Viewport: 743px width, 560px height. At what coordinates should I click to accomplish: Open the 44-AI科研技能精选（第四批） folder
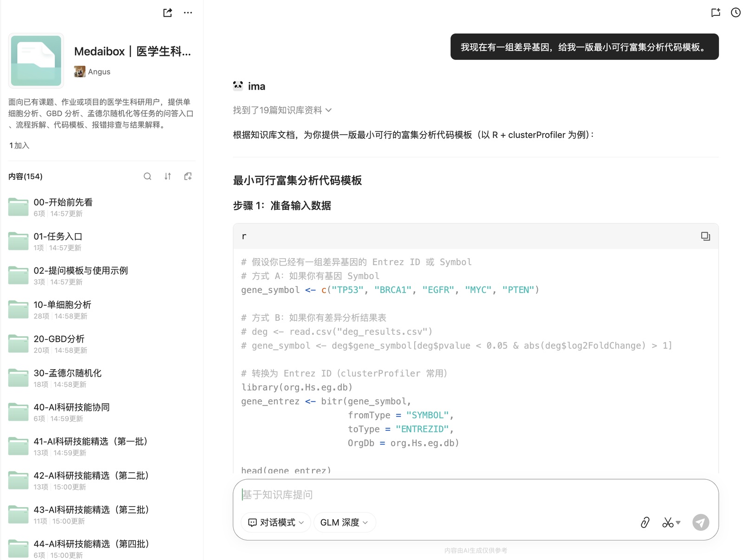click(101, 548)
